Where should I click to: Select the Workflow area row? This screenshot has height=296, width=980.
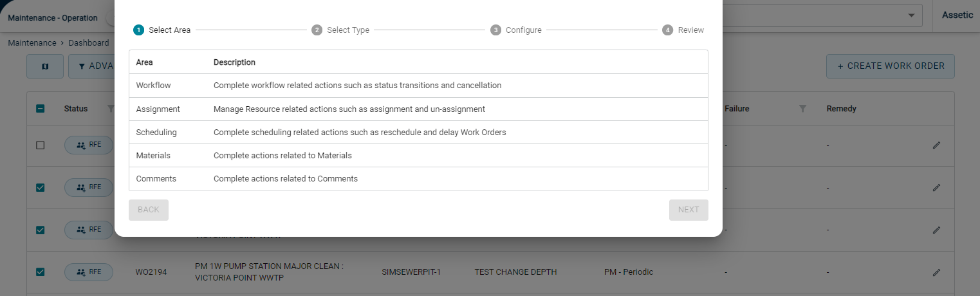point(418,86)
